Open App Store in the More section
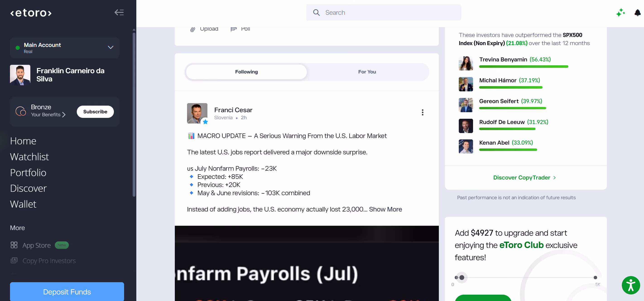The image size is (644, 301). (x=36, y=245)
